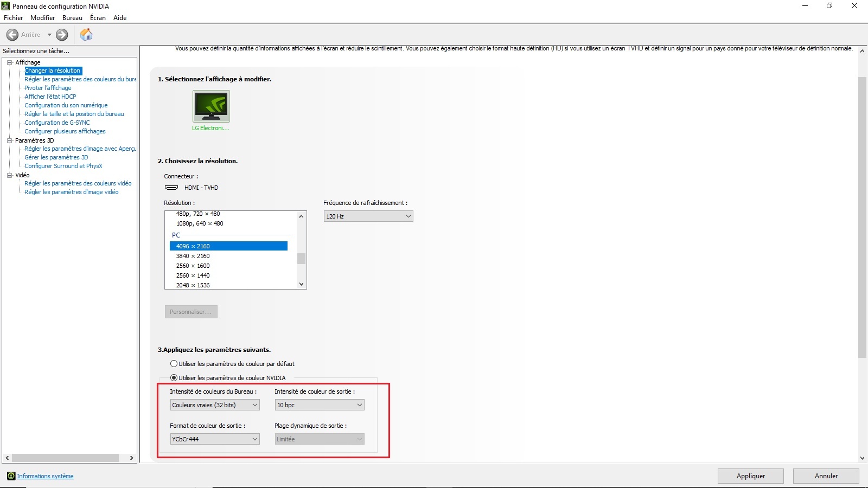Select NVIDIA color settings radio button
868x488 pixels.
pyautogui.click(x=174, y=378)
